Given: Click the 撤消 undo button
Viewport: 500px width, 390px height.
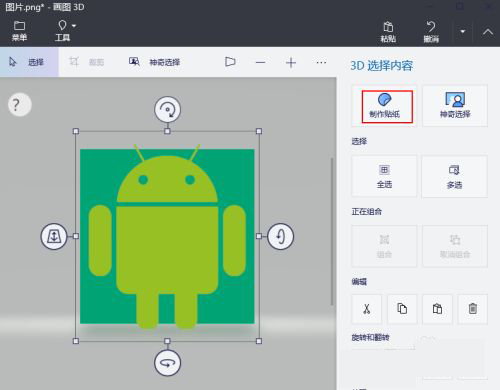Looking at the screenshot, I should point(431,32).
